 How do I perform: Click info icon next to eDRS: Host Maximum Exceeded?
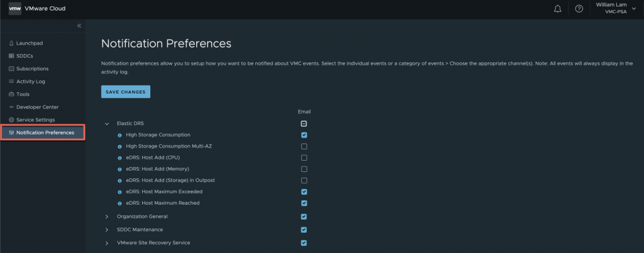point(119,191)
